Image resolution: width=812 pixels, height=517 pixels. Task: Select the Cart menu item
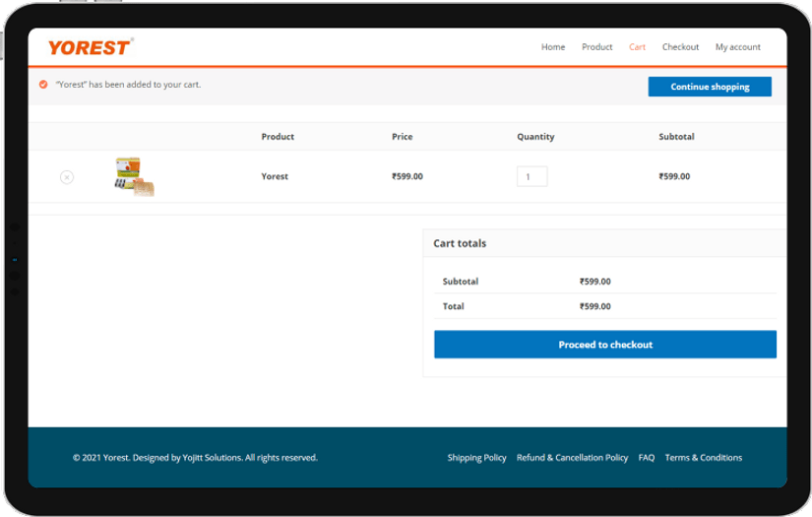click(x=637, y=47)
